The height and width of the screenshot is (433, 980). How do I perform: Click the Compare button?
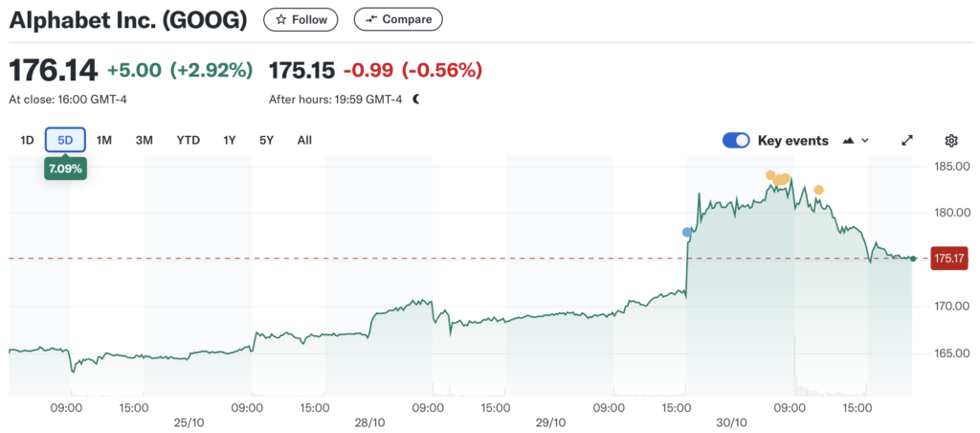398,19
